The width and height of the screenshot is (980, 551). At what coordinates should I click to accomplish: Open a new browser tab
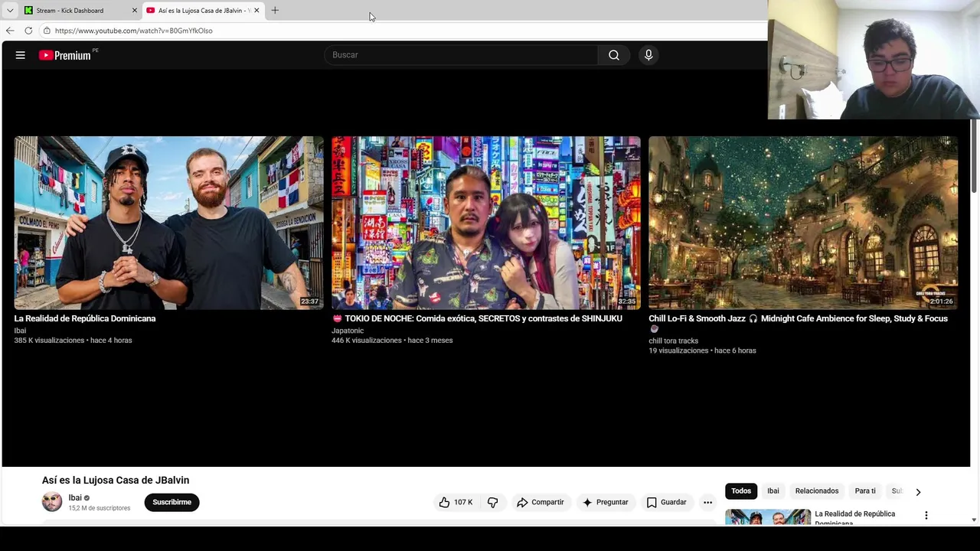pyautogui.click(x=275, y=10)
